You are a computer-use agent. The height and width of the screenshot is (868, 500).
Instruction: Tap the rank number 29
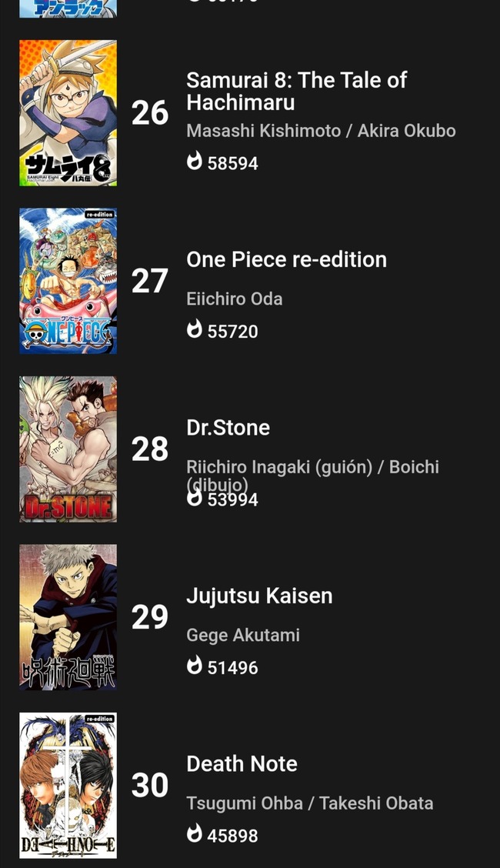coord(150,617)
